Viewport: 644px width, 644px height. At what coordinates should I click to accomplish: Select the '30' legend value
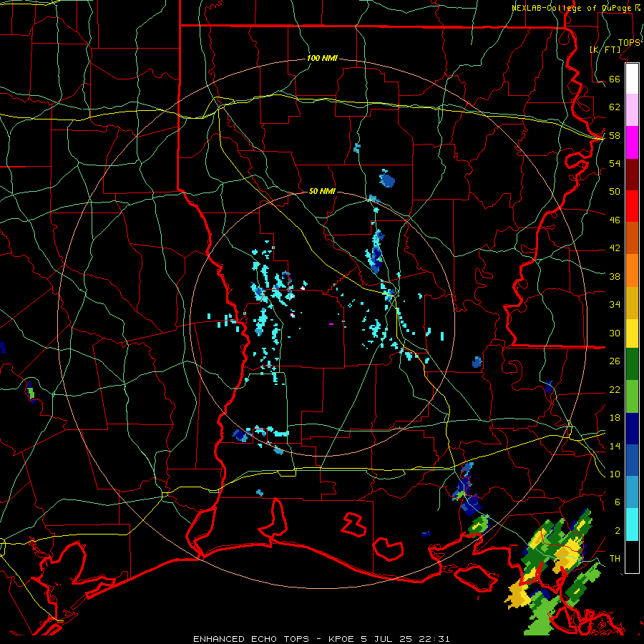tap(615, 333)
